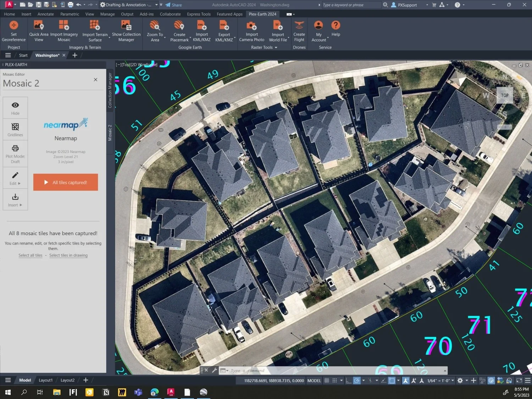Open Plot Mode: Draft settings

(x=15, y=154)
